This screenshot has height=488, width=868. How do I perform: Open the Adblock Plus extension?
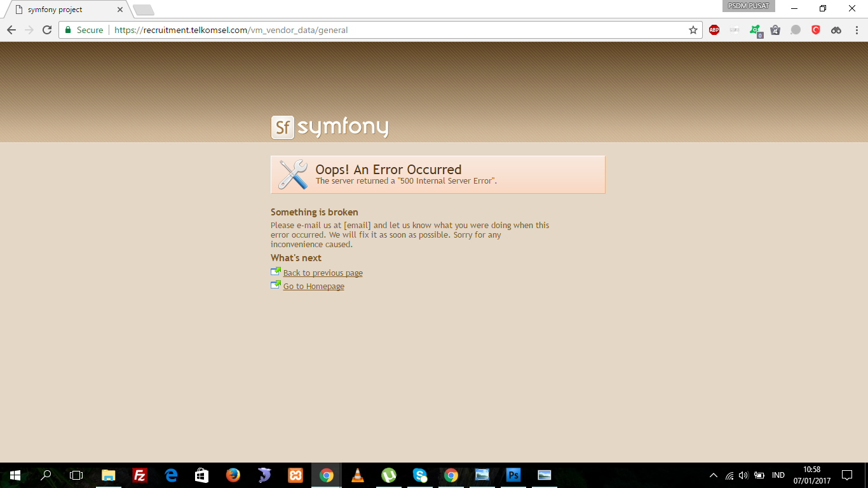[714, 30]
